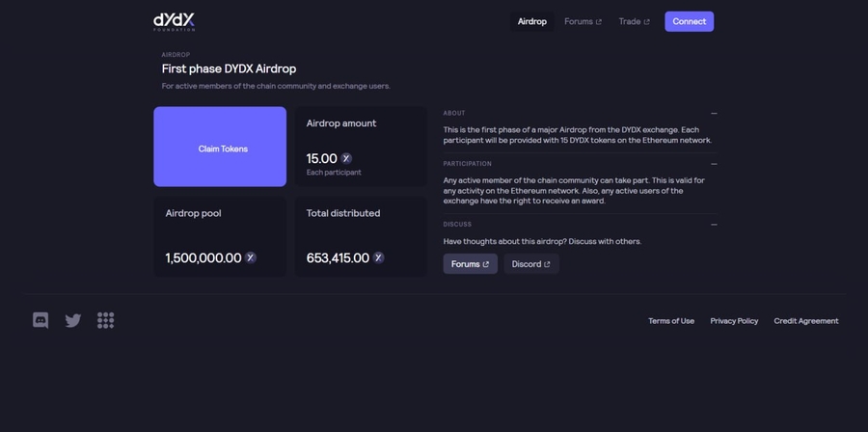Open the Forums button under Discuss
The image size is (868, 432).
470,264
